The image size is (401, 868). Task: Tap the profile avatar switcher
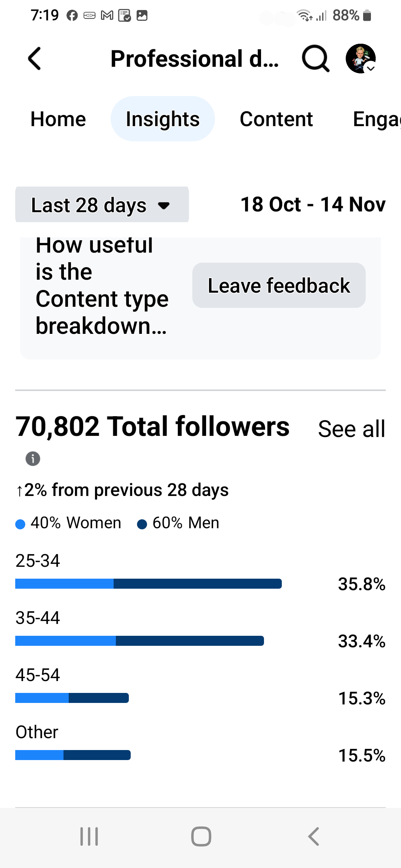(359, 58)
